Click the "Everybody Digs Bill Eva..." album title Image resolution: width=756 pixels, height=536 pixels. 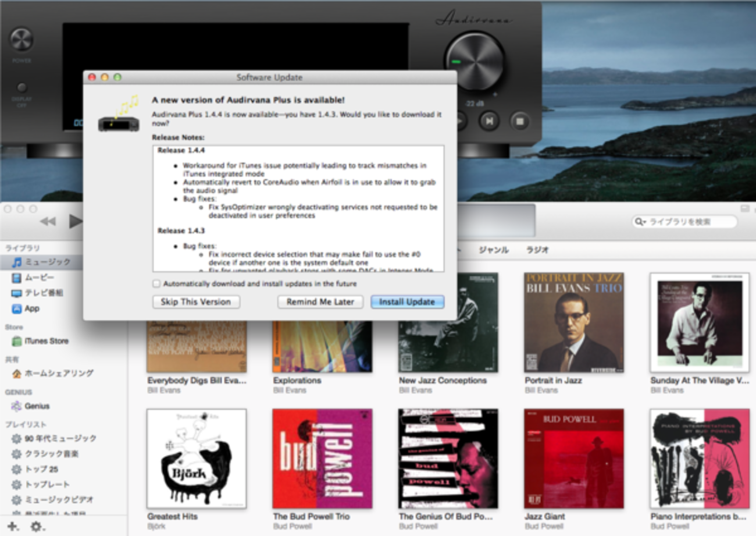coord(197,381)
